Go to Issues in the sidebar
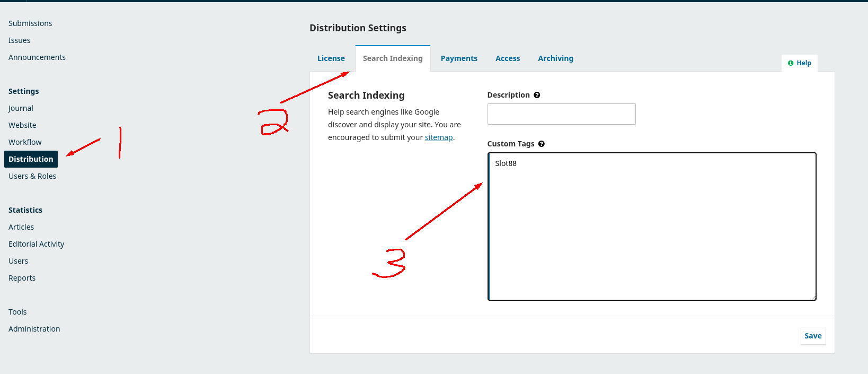868x374 pixels. [20, 40]
